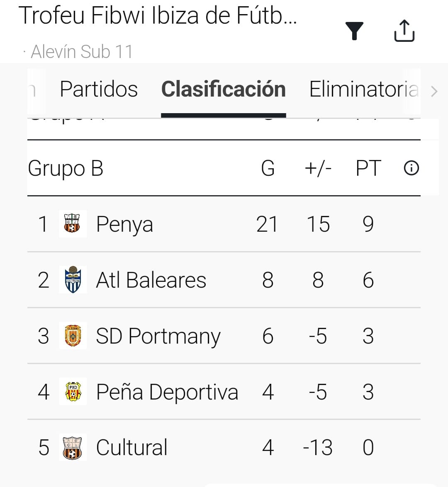Tap the Penya team crest
448x487 pixels.
pyautogui.click(x=73, y=224)
